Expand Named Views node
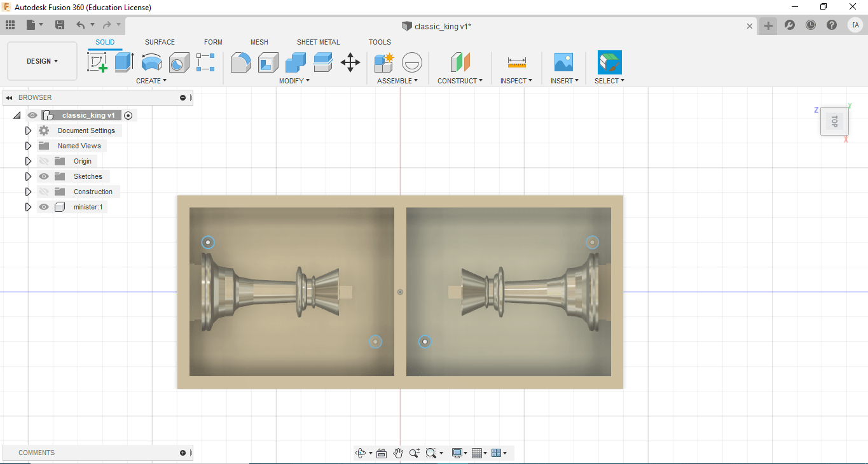Image resolution: width=868 pixels, height=464 pixels. (28, 146)
